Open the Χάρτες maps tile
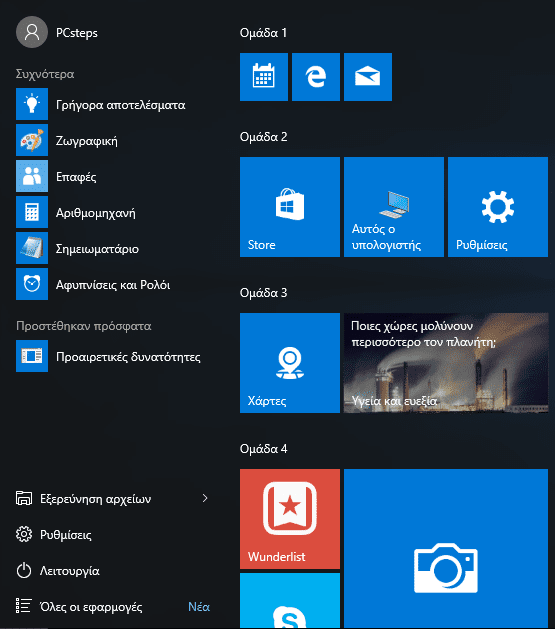 [x=290, y=363]
